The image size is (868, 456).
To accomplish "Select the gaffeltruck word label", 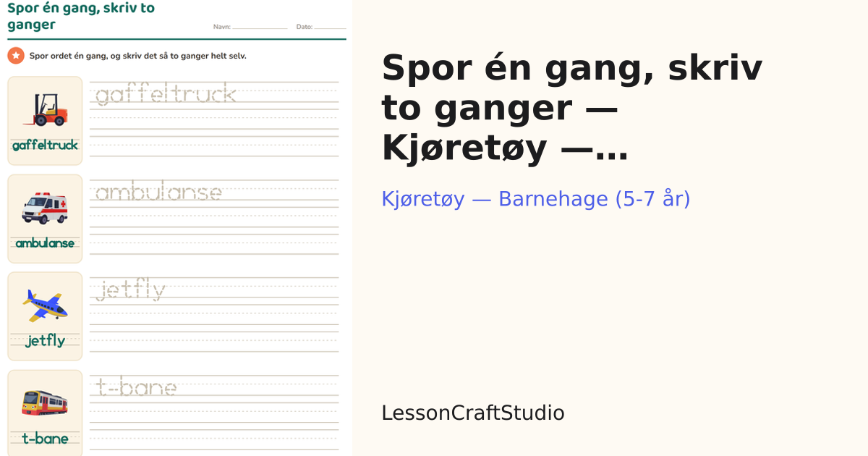I will tap(45, 145).
